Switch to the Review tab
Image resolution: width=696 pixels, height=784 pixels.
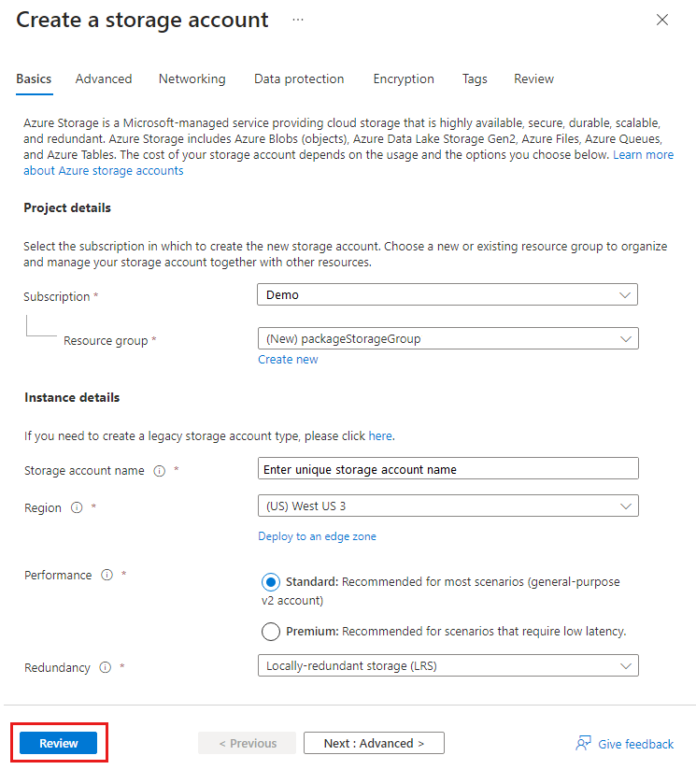click(534, 79)
